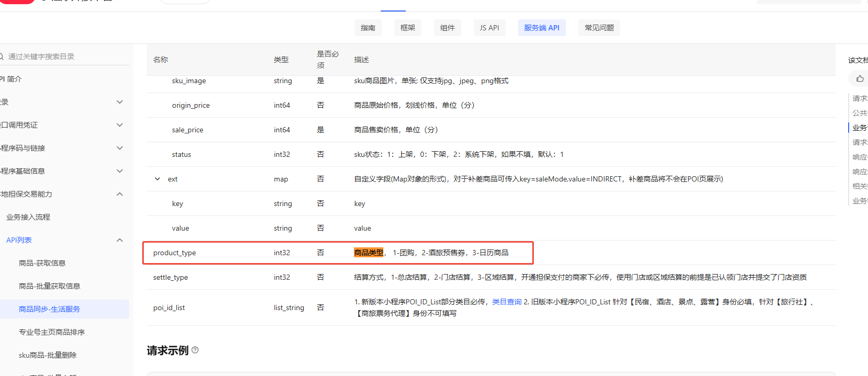Go to the 常见问题 tab
This screenshot has height=376, width=868.
pyautogui.click(x=599, y=28)
